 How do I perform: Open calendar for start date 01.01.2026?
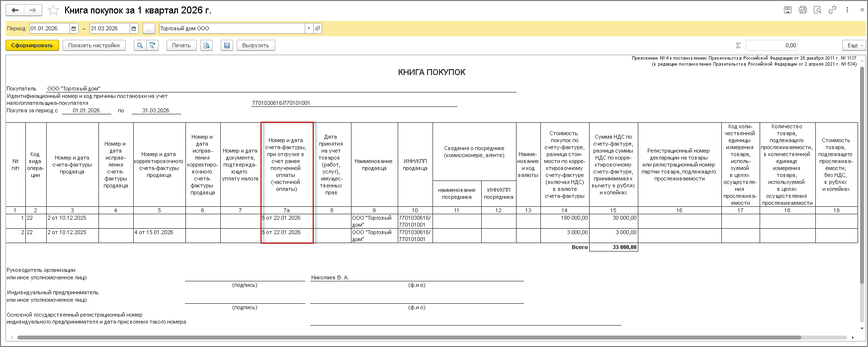click(x=74, y=28)
